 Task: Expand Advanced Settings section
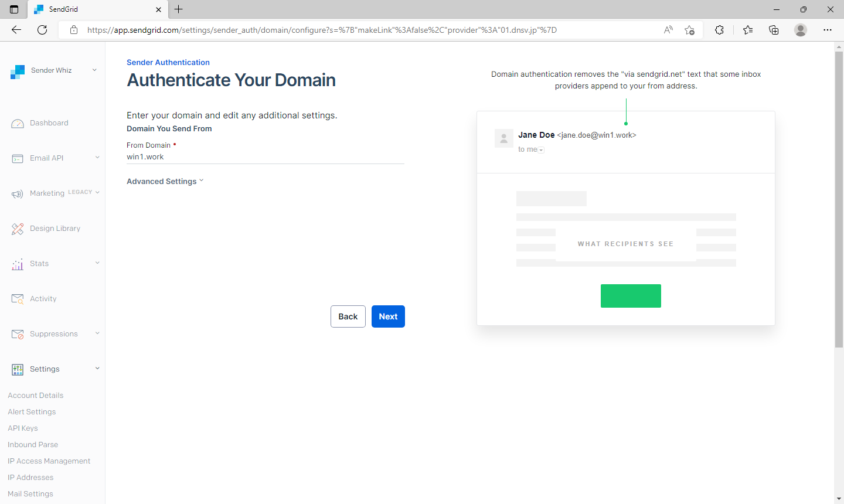[165, 181]
